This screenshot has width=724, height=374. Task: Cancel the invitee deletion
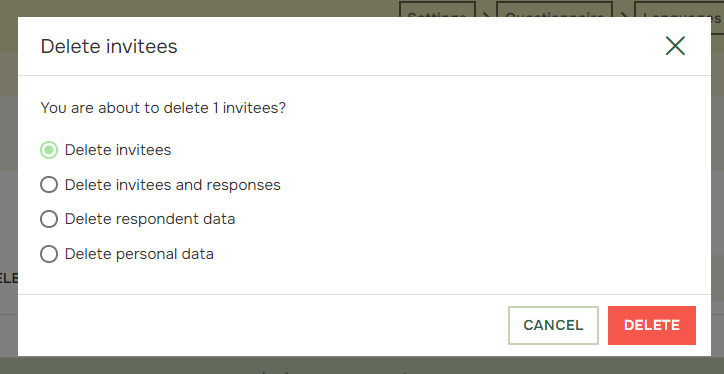[x=553, y=325]
